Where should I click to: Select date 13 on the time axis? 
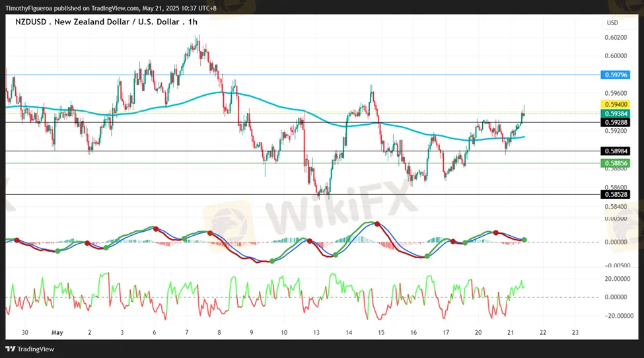coord(316,333)
